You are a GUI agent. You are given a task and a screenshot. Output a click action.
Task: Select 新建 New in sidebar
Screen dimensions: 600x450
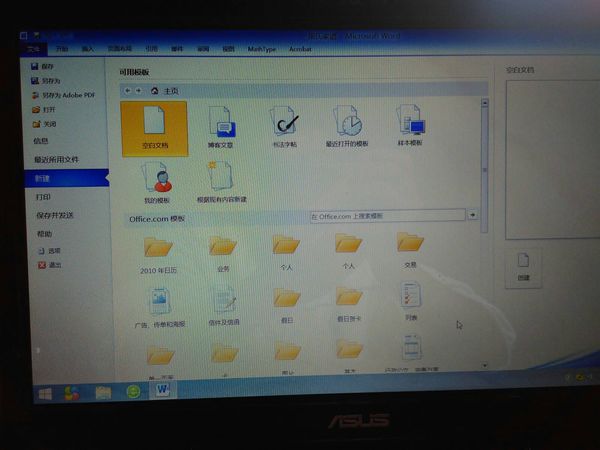click(x=66, y=178)
